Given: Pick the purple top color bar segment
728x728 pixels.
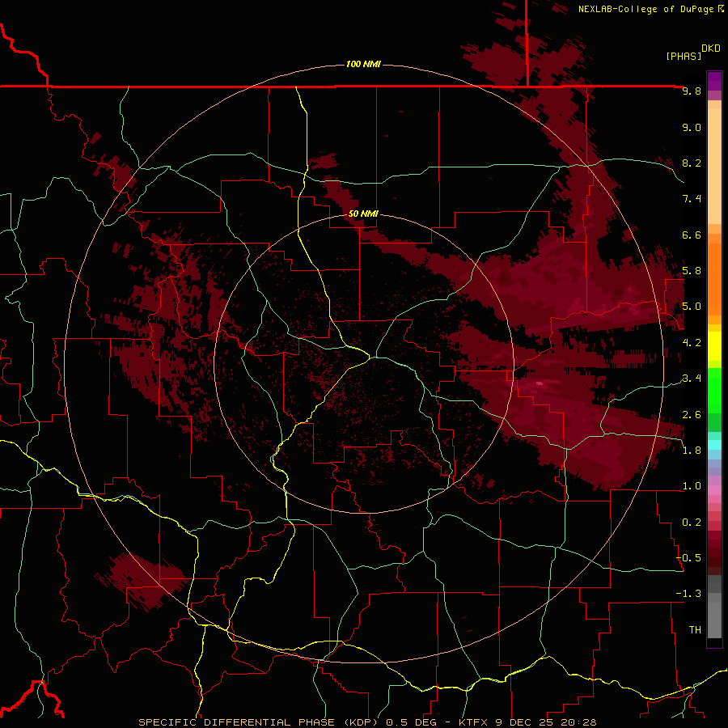Looking at the screenshot, I should coord(714,81).
